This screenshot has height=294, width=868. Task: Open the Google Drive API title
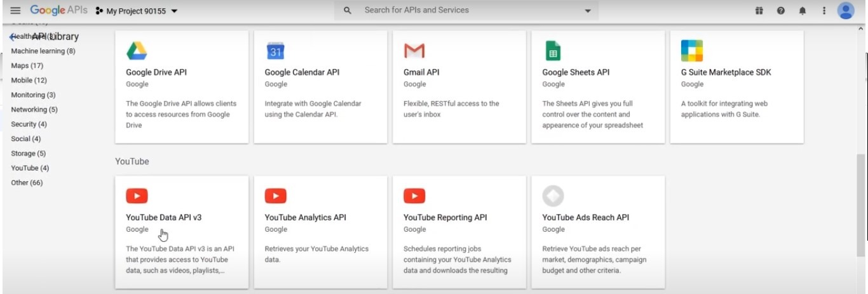[x=156, y=72]
